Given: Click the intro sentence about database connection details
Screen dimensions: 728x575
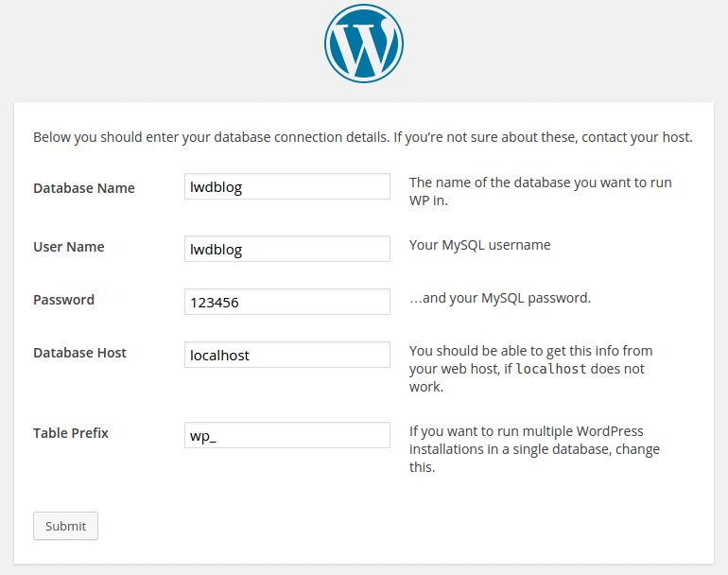Looking at the screenshot, I should [363, 137].
